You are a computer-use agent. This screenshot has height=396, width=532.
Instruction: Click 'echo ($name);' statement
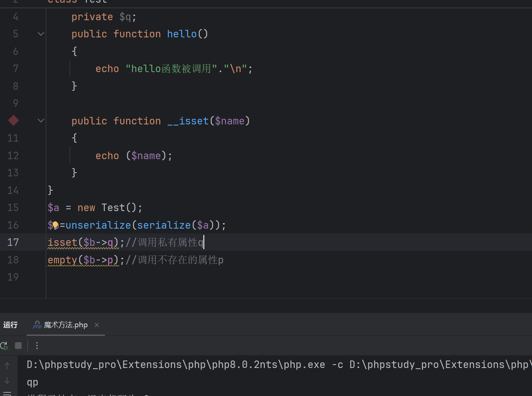134,155
